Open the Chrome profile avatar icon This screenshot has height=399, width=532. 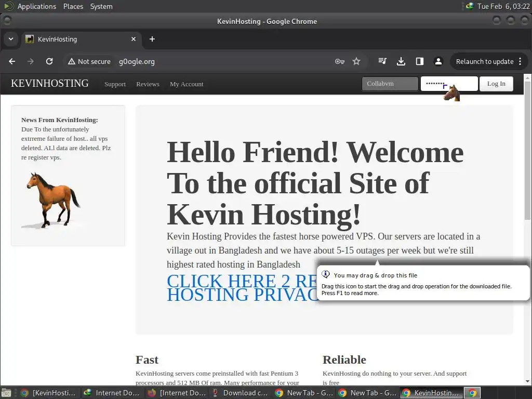pyautogui.click(x=438, y=61)
